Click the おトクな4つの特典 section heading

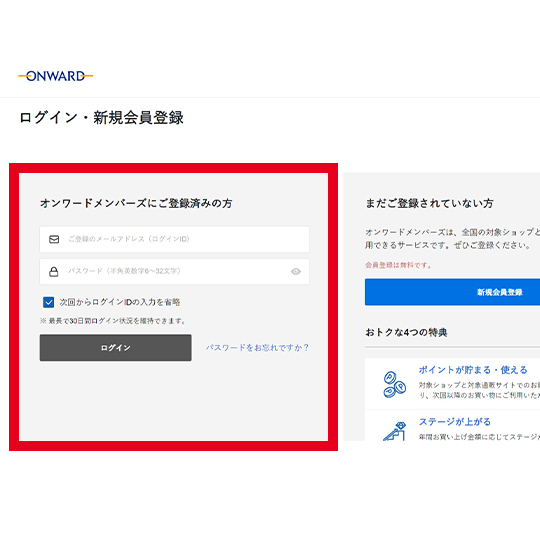[x=406, y=332]
